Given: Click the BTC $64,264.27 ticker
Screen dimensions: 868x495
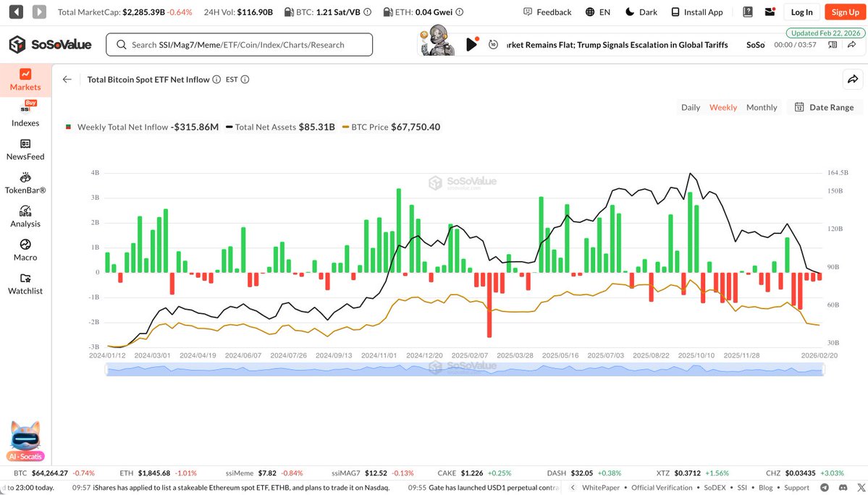Looking at the screenshot, I should [x=54, y=473].
